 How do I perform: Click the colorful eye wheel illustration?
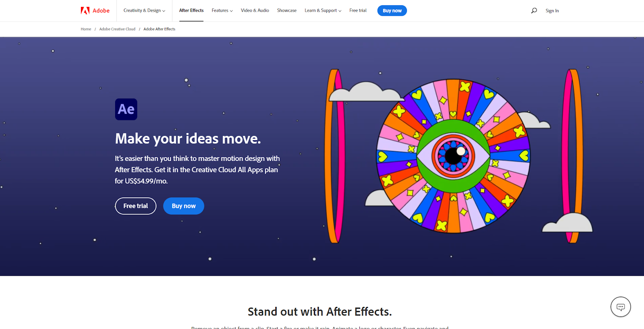(453, 156)
